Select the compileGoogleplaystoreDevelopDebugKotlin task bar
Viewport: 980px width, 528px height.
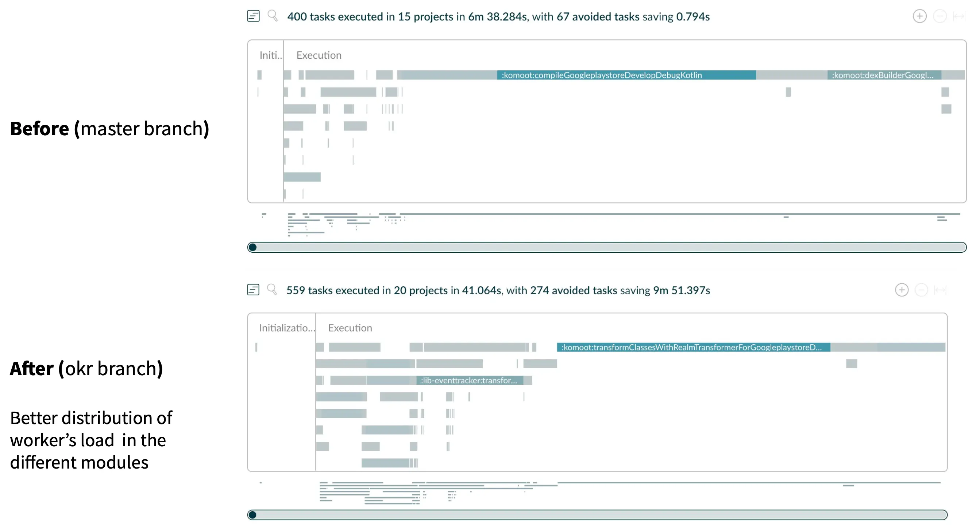click(x=626, y=75)
